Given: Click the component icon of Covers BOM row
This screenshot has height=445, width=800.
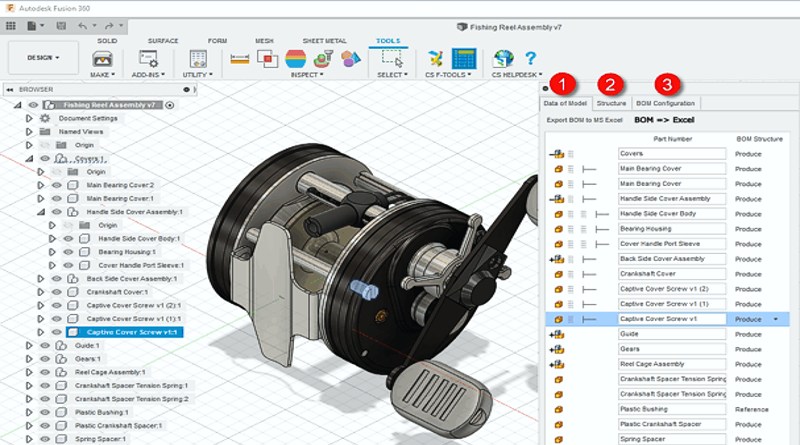Looking at the screenshot, I should 559,154.
